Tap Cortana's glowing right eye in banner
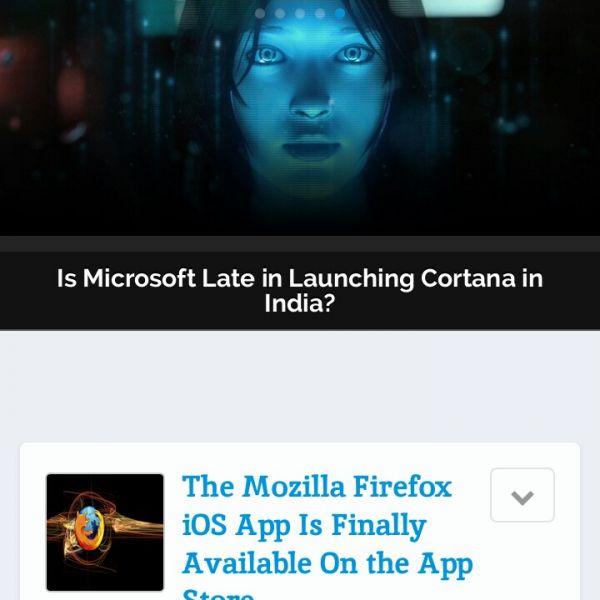The height and width of the screenshot is (600, 600). 354,54
